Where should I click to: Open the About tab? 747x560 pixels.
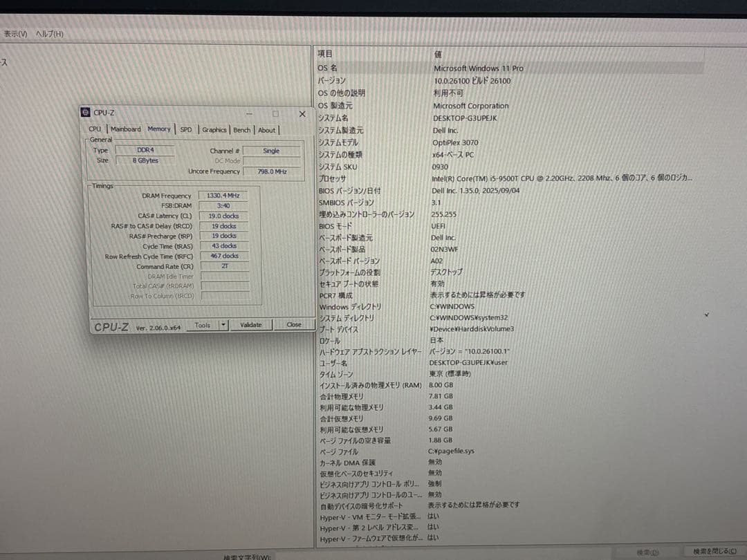267,129
